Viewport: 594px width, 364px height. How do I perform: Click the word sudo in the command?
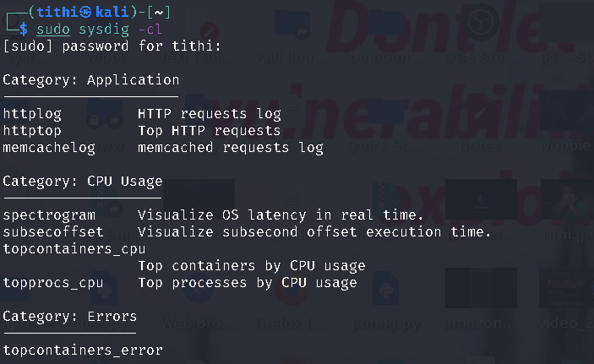[x=53, y=30]
